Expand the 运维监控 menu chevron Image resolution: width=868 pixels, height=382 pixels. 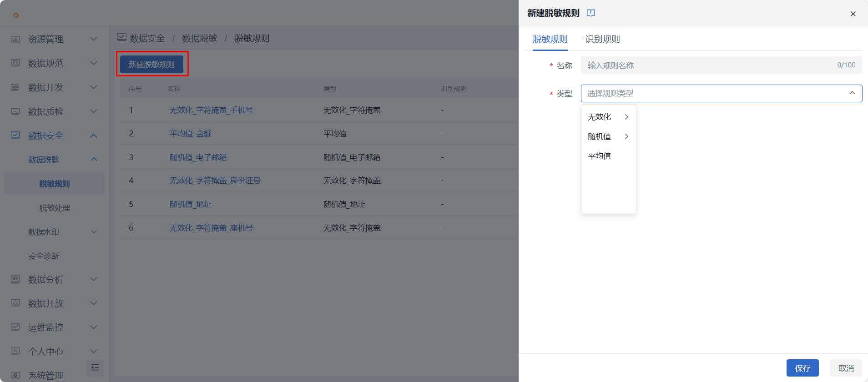[x=94, y=327]
